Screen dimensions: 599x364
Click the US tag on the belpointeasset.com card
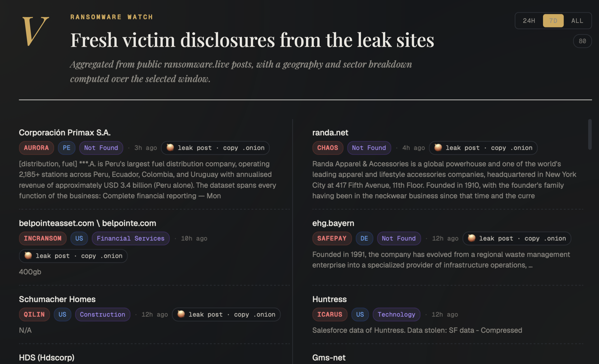click(79, 238)
